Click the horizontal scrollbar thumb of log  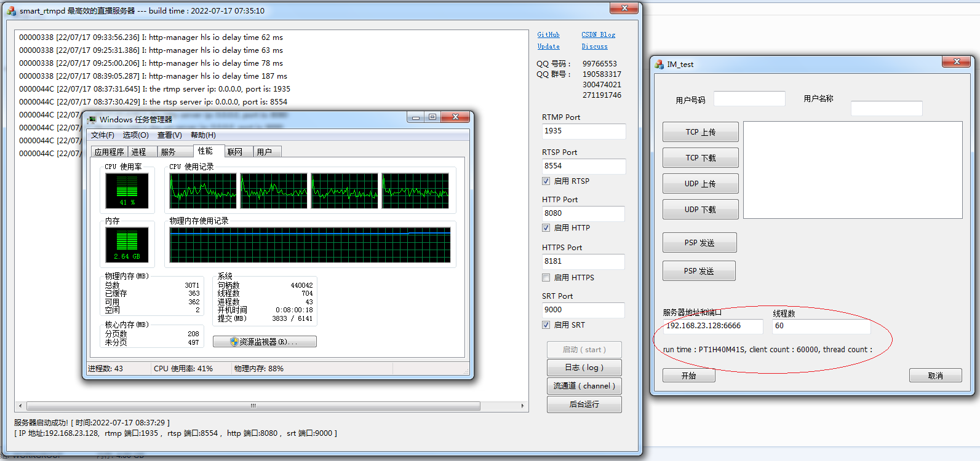[x=253, y=406]
